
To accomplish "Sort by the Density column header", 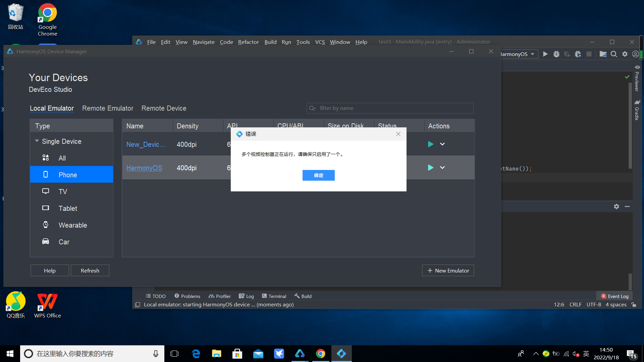I will click(198, 126).
